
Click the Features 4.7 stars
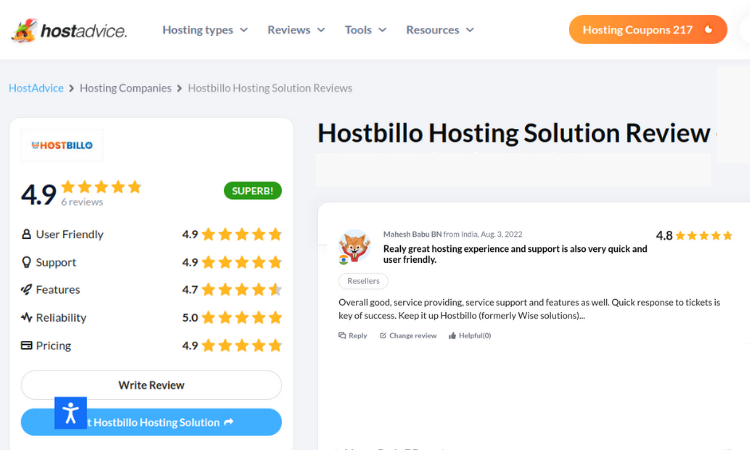242,290
